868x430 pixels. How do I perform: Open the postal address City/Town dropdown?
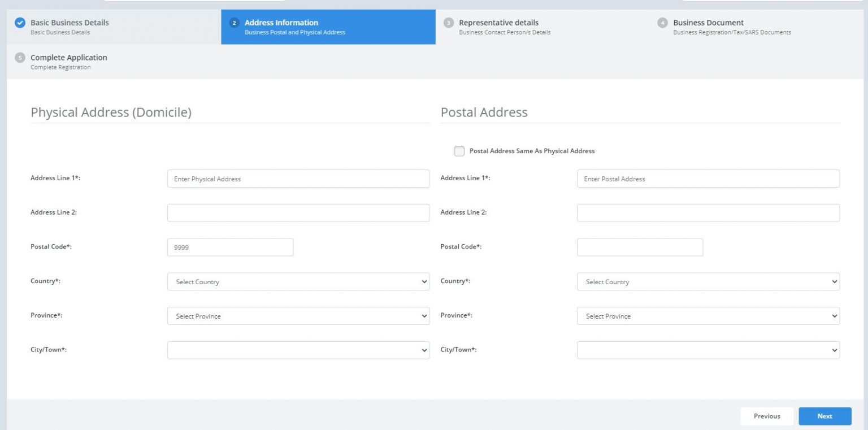click(708, 350)
